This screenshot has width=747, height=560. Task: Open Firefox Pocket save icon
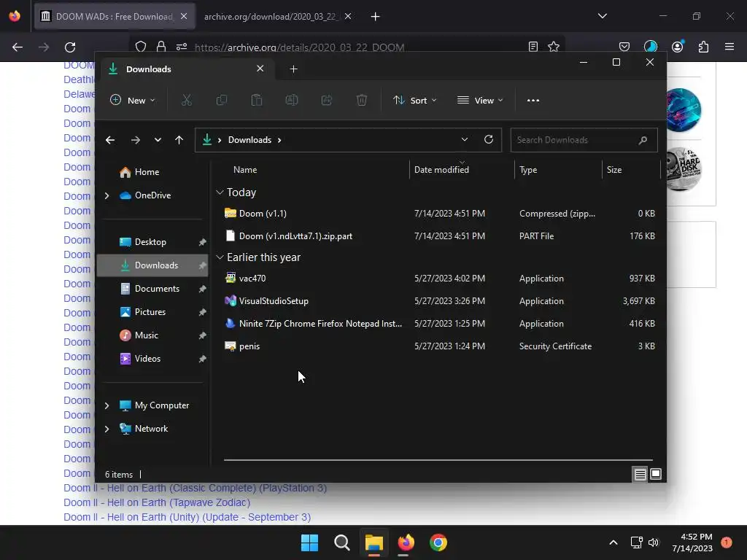click(624, 47)
